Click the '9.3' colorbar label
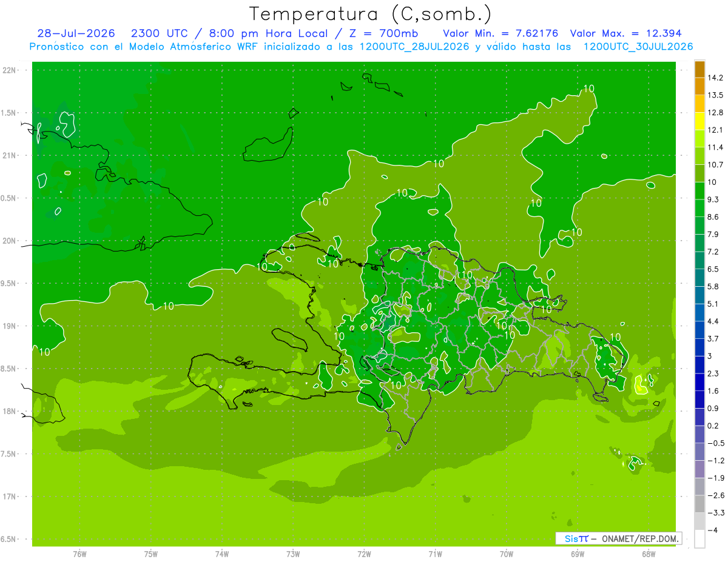This screenshot has height=562, width=728. [713, 199]
